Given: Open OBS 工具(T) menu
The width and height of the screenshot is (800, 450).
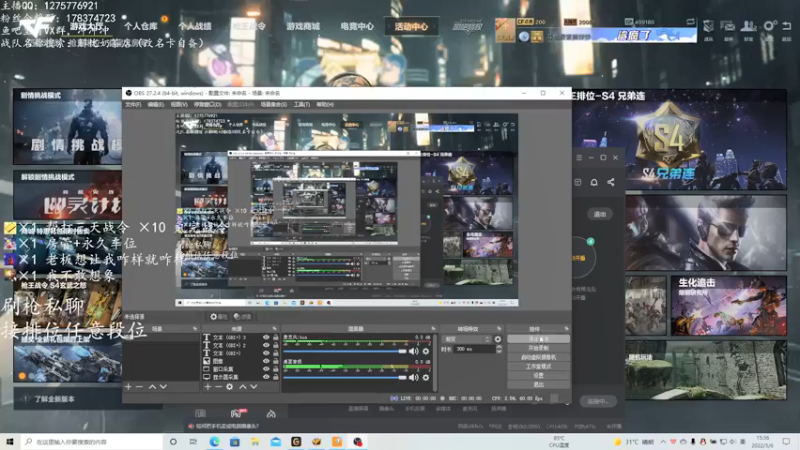Looking at the screenshot, I should coord(302,105).
